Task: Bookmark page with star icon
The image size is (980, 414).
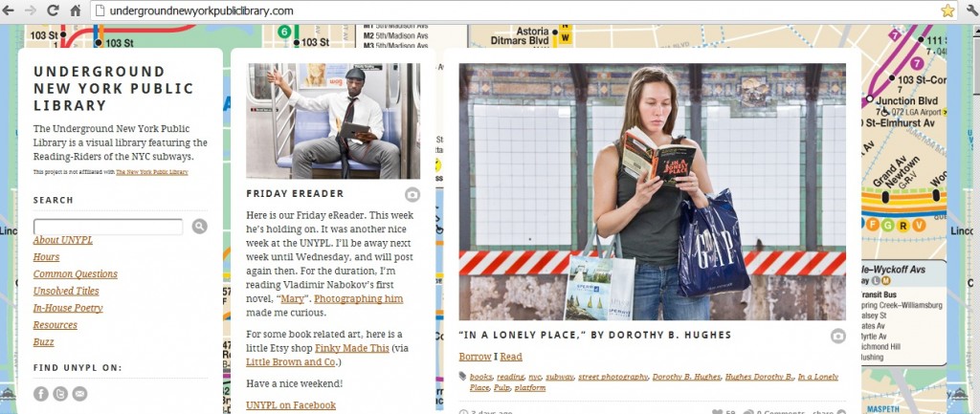Action: click(x=947, y=11)
